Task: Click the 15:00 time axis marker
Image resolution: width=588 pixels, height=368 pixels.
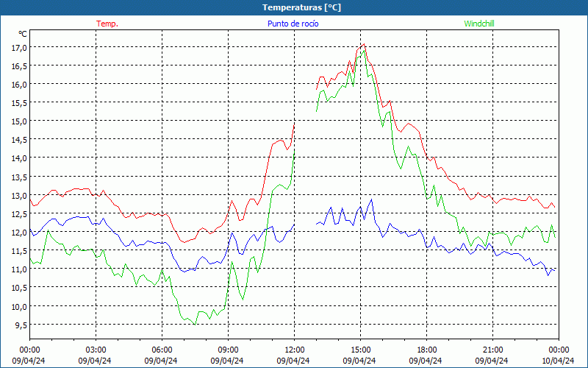Action: [x=360, y=350]
